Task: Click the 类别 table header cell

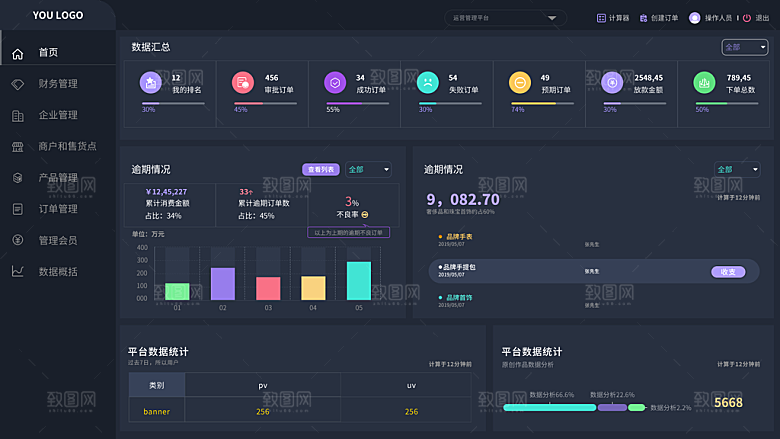Action: pos(157,385)
